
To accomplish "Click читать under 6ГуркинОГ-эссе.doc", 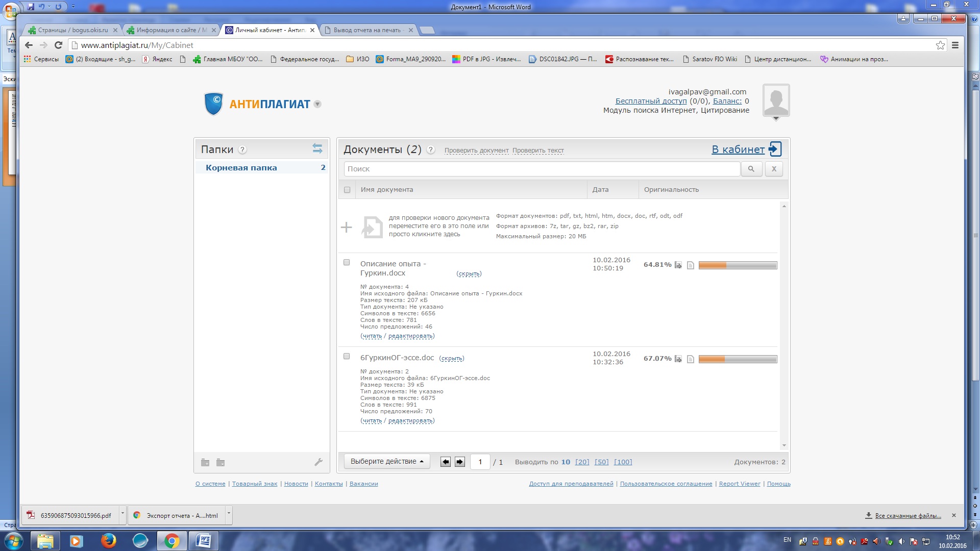I will (372, 421).
